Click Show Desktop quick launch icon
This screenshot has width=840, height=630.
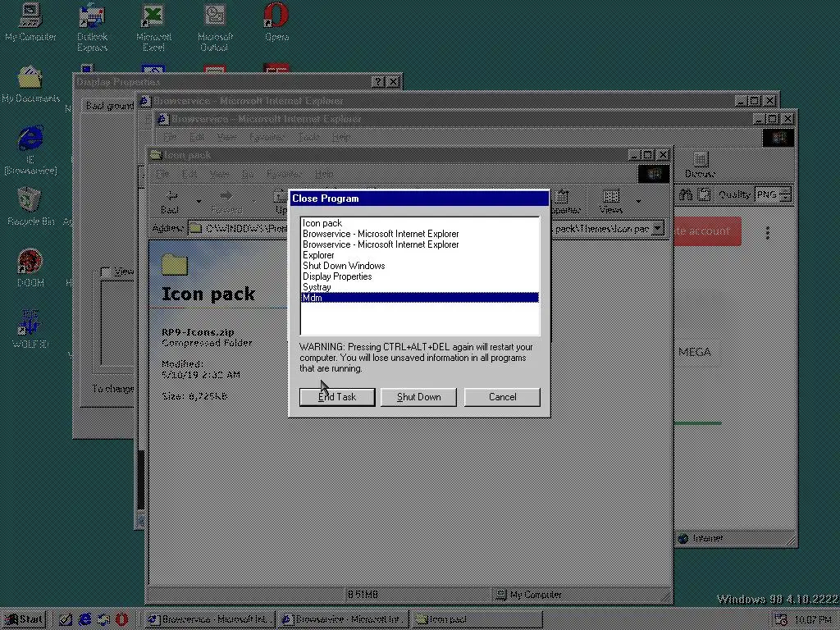[66, 619]
